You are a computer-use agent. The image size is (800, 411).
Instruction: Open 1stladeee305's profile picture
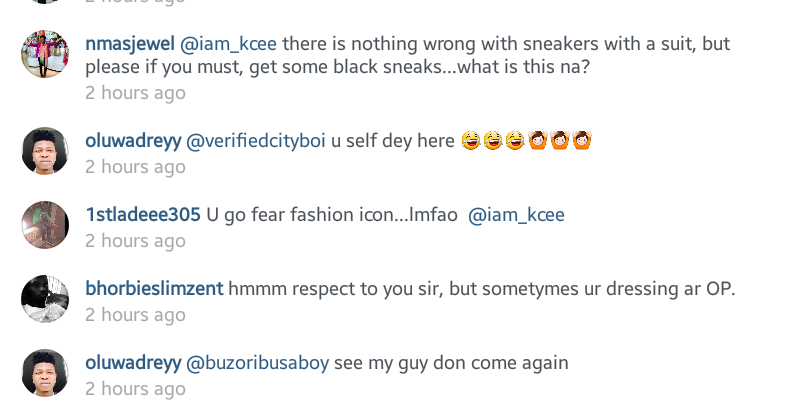[x=45, y=225]
